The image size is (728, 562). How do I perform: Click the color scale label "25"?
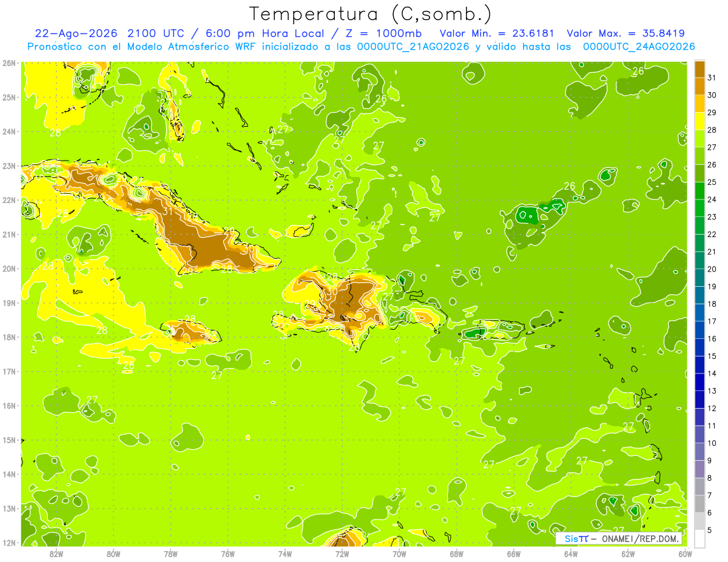(712, 182)
